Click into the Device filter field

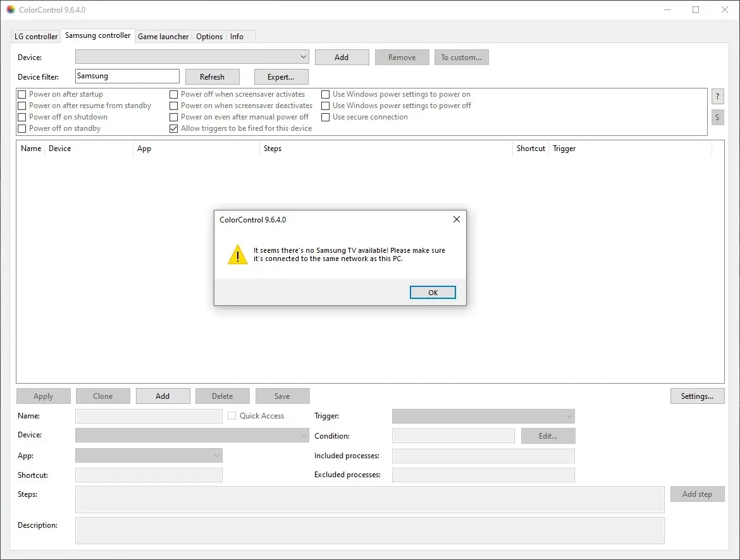pyautogui.click(x=127, y=76)
